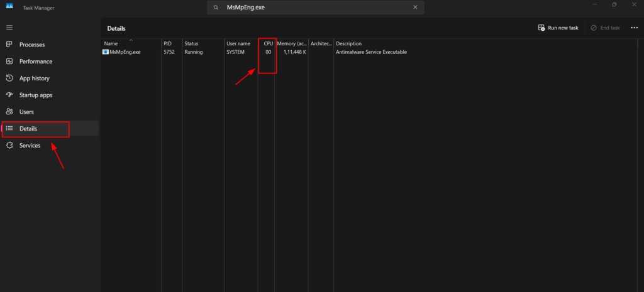Sort by the Architecture column header

tap(321, 43)
